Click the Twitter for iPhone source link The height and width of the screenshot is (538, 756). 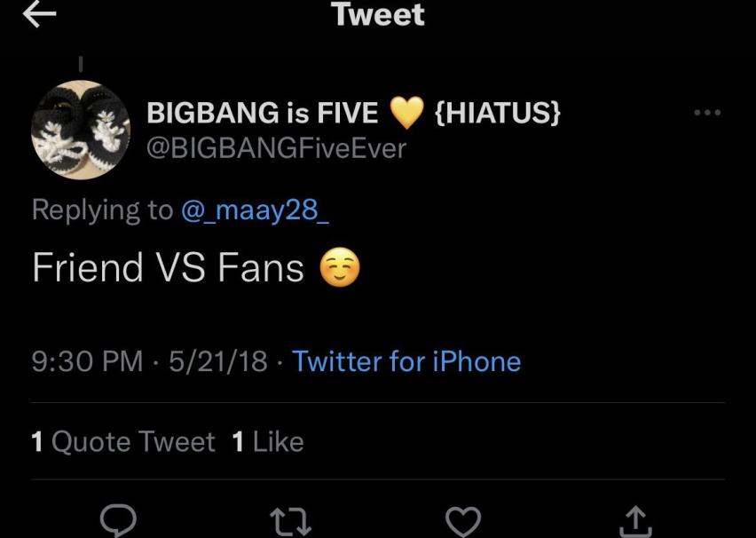tap(406, 361)
